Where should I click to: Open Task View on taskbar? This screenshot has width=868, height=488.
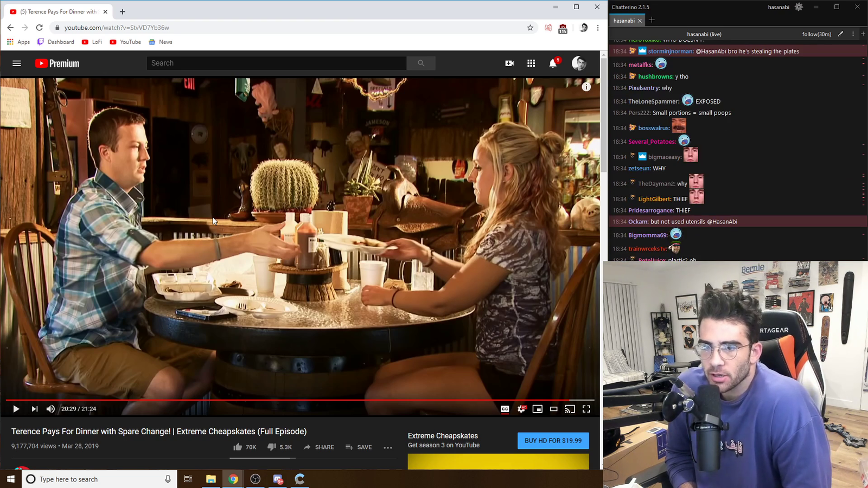click(188, 479)
